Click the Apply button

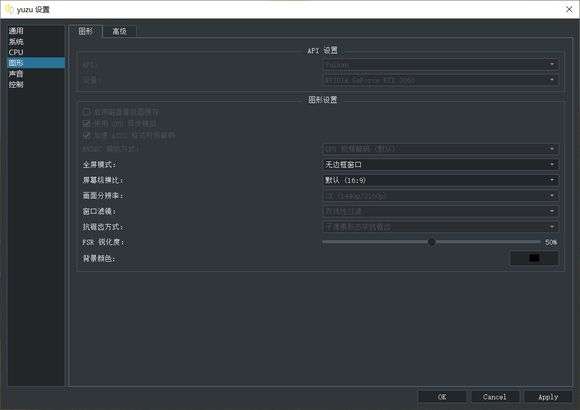548,397
